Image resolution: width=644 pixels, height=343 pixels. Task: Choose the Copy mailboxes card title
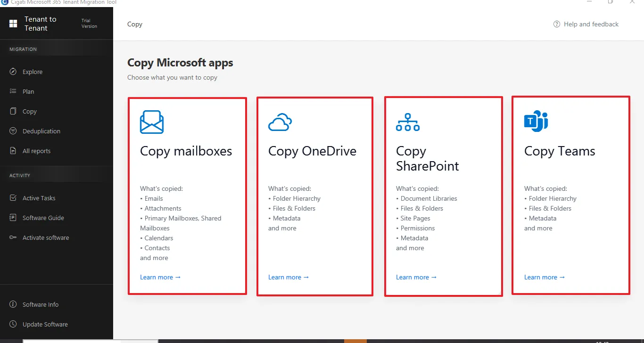tap(186, 151)
